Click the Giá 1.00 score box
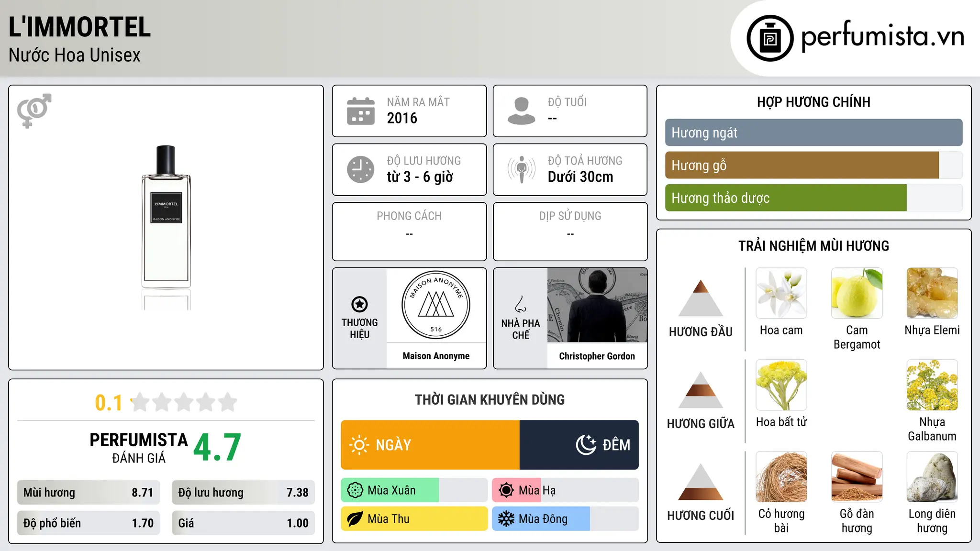This screenshot has height=551, width=980. pyautogui.click(x=243, y=523)
